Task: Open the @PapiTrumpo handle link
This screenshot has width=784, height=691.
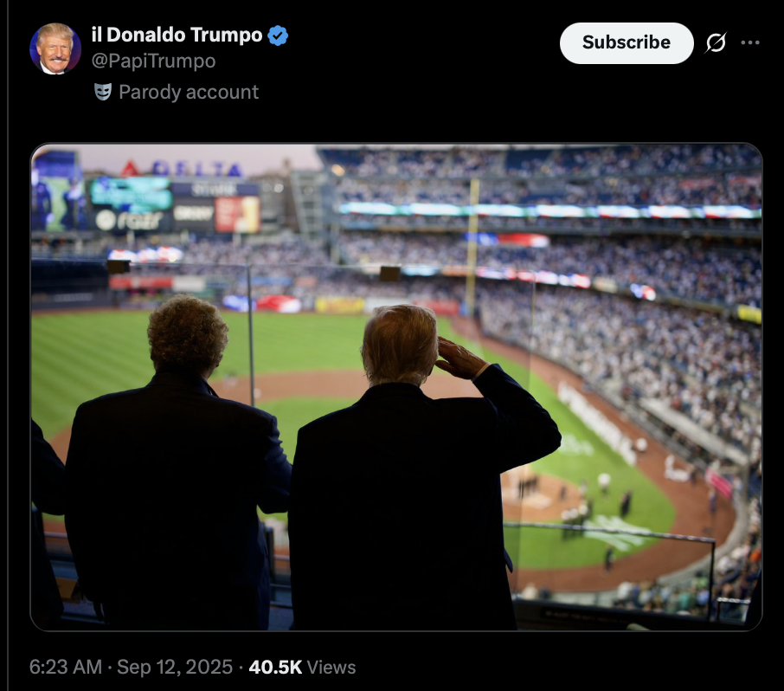Action: coord(153,61)
